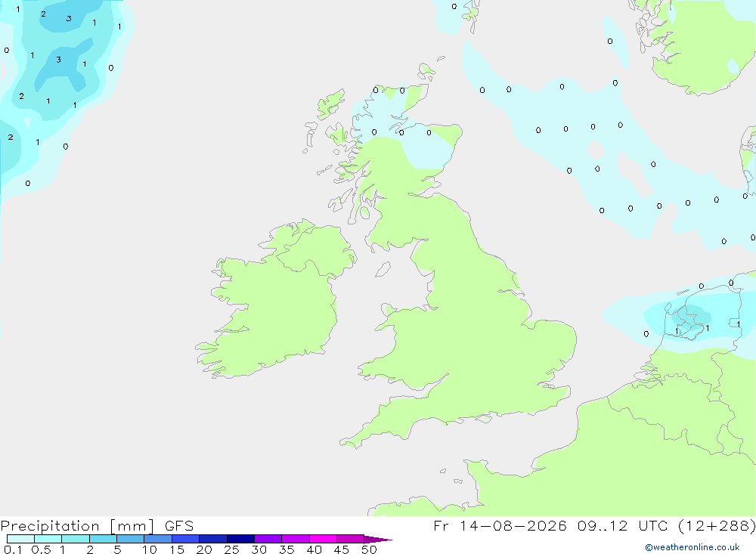Click the 0.1–0.5 mm legend color box

coord(20,539)
